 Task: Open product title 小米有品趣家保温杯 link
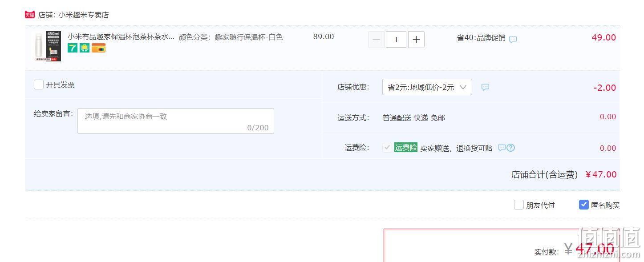121,37
